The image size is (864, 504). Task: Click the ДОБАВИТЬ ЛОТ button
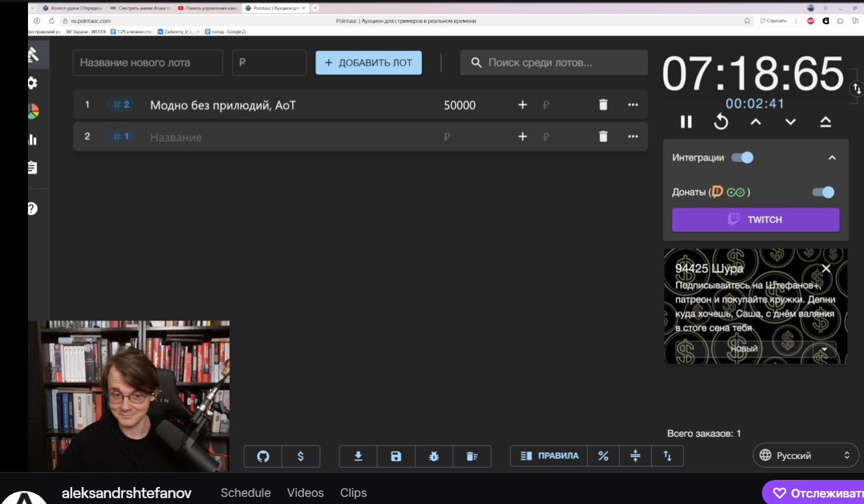pos(369,63)
